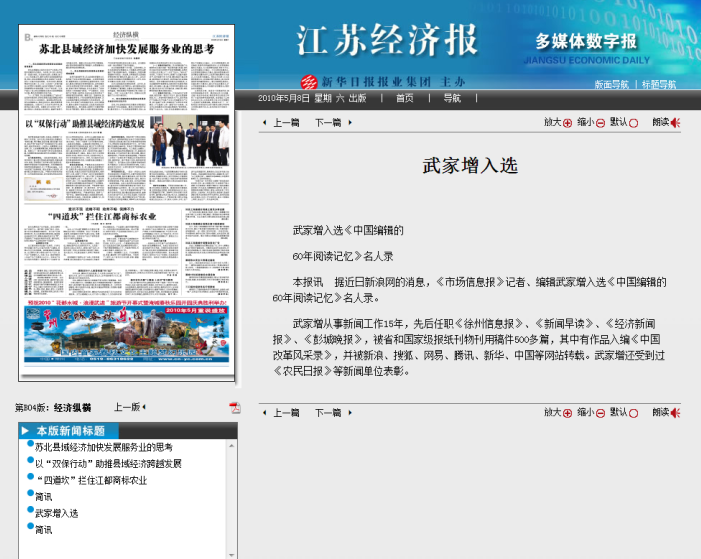The image size is (701, 559).
Task: Click bottom 朗读 speaker icon
Action: point(675,413)
